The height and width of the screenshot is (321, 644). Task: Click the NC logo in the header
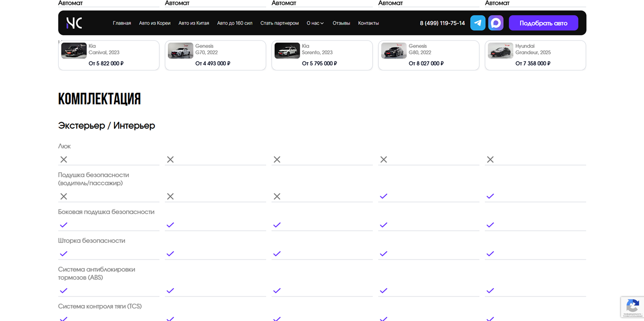pyautogui.click(x=74, y=23)
